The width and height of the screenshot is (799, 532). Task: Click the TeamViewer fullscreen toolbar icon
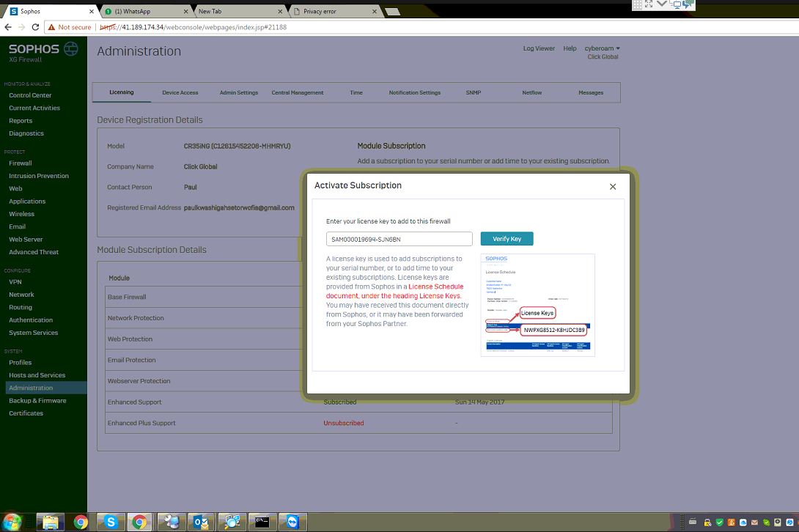point(649,4)
